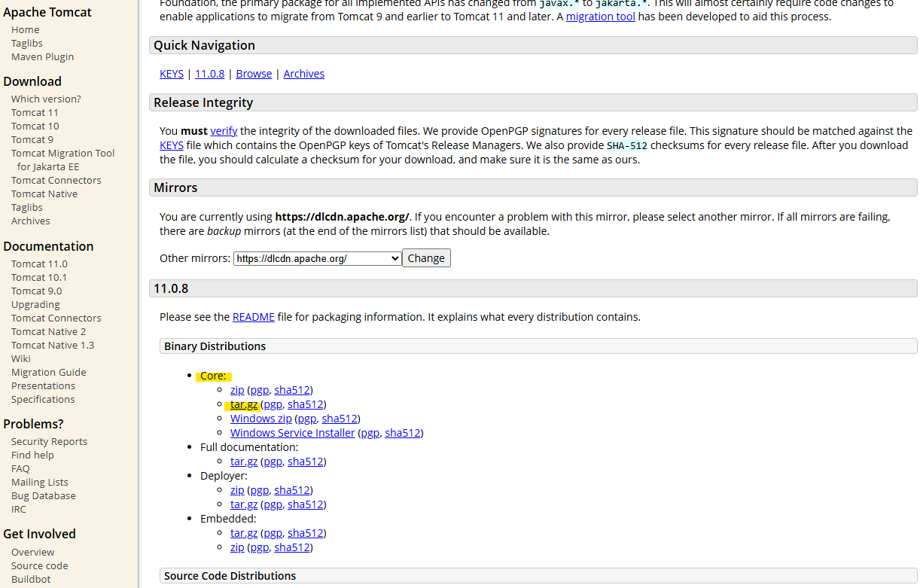This screenshot has height=588, width=923.
Task: Open sha512 for Full documentation tar.gz
Action: click(x=306, y=462)
